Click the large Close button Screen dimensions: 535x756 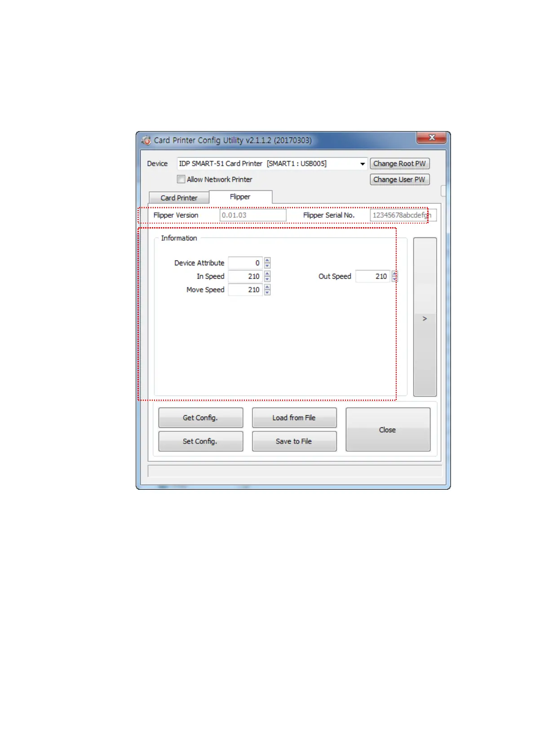pyautogui.click(x=388, y=430)
